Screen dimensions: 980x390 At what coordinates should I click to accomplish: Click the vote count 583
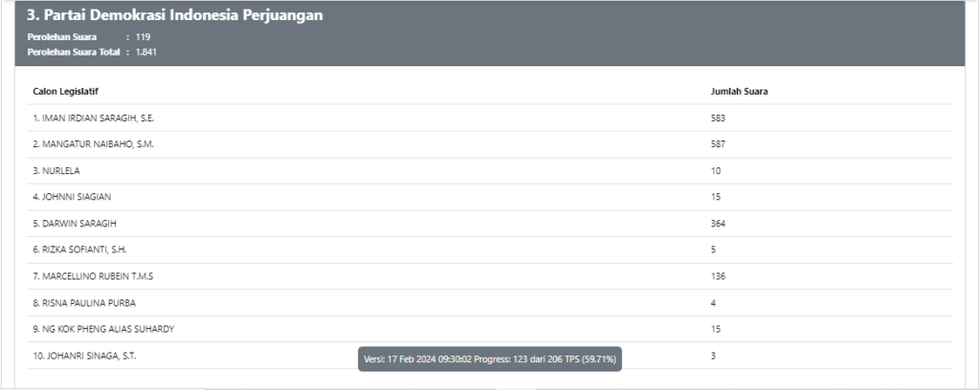(718, 118)
